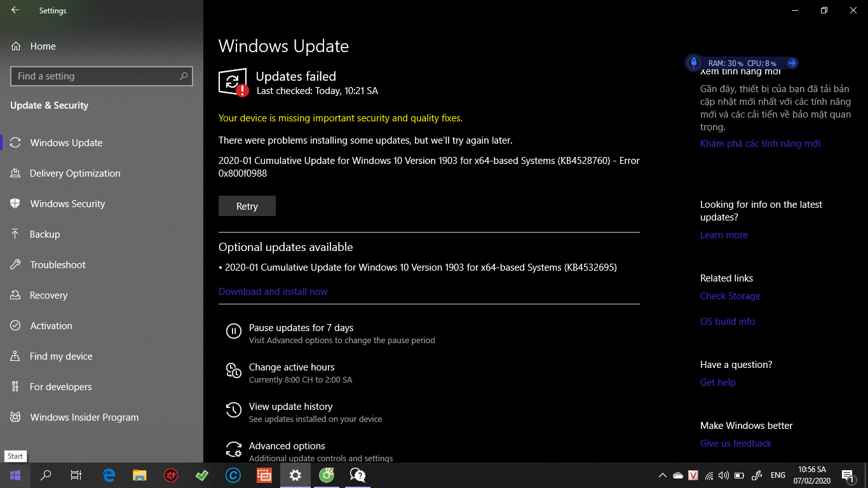Viewport: 868px width, 488px height.
Task: Click the search magnifier in Find a setting
Action: tap(184, 76)
